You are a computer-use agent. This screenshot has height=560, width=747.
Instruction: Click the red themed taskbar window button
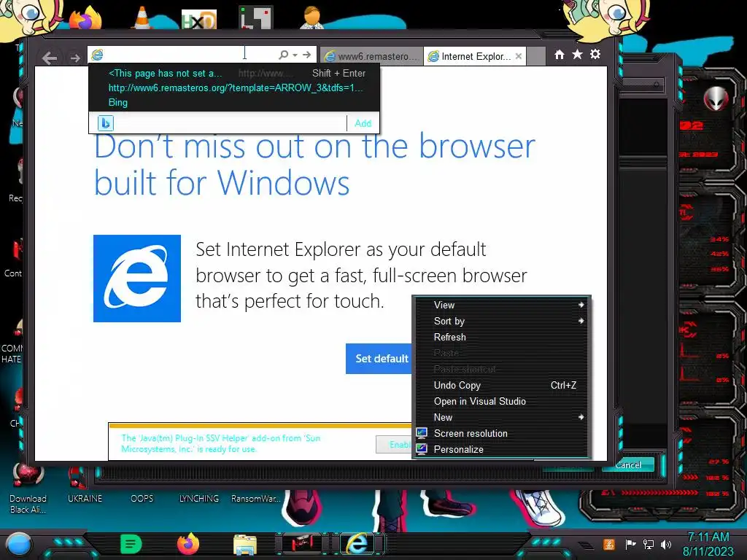(x=301, y=544)
